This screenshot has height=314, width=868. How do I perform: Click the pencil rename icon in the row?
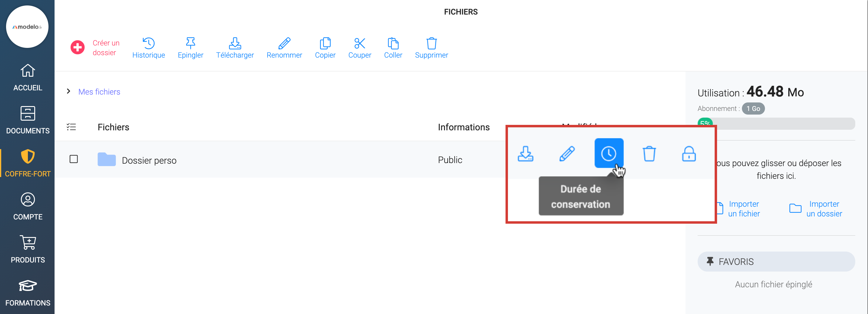567,154
